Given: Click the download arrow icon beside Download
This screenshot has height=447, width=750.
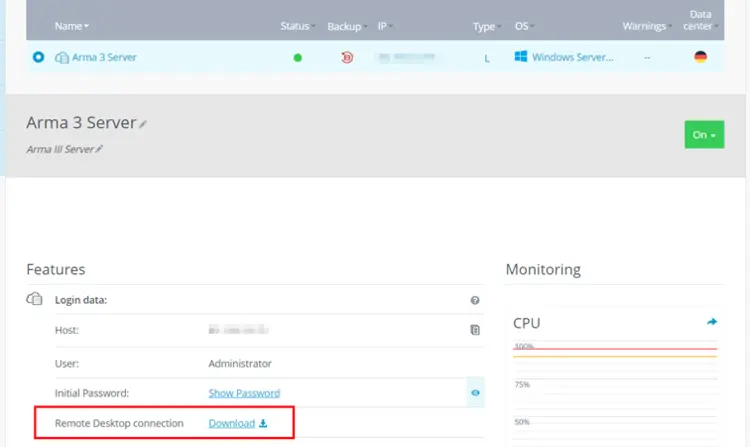Looking at the screenshot, I should [263, 423].
